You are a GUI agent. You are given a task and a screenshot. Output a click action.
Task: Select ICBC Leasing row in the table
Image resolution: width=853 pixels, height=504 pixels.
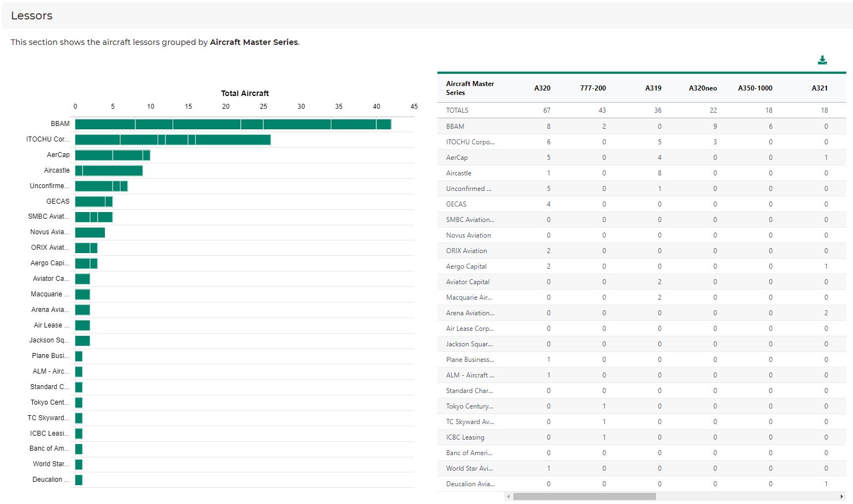pos(642,437)
